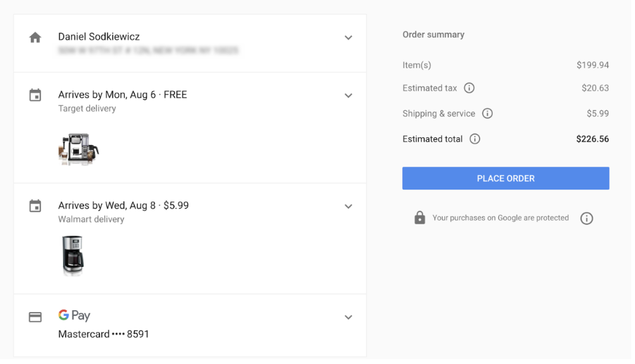Select the Target coffee maker thumbnail
The image size is (635, 364).
coord(78,149)
